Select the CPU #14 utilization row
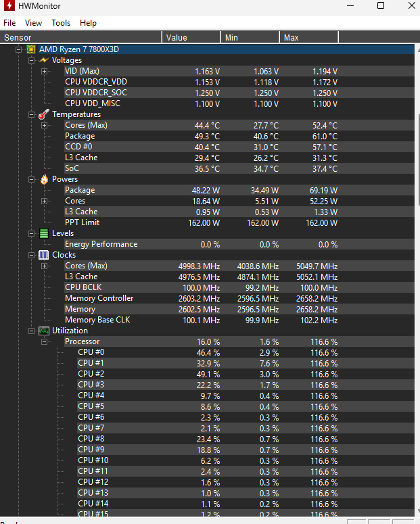The image size is (420, 524). coord(246,504)
